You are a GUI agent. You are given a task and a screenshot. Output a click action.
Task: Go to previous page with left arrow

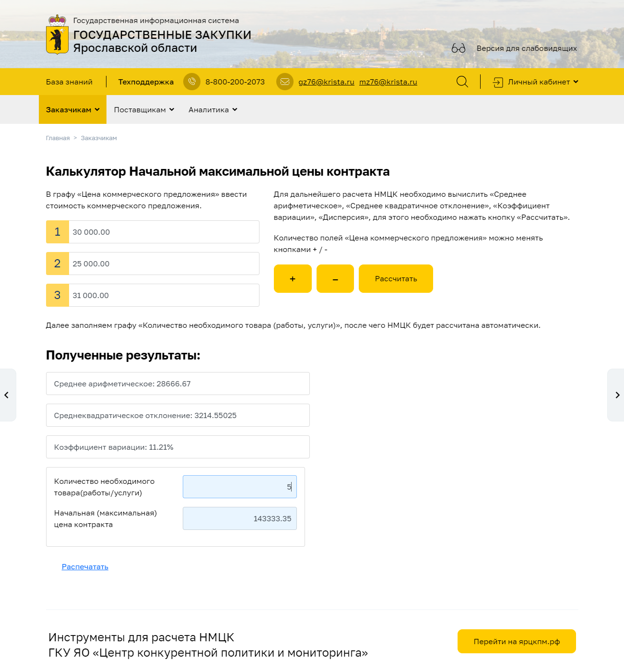[7, 395]
